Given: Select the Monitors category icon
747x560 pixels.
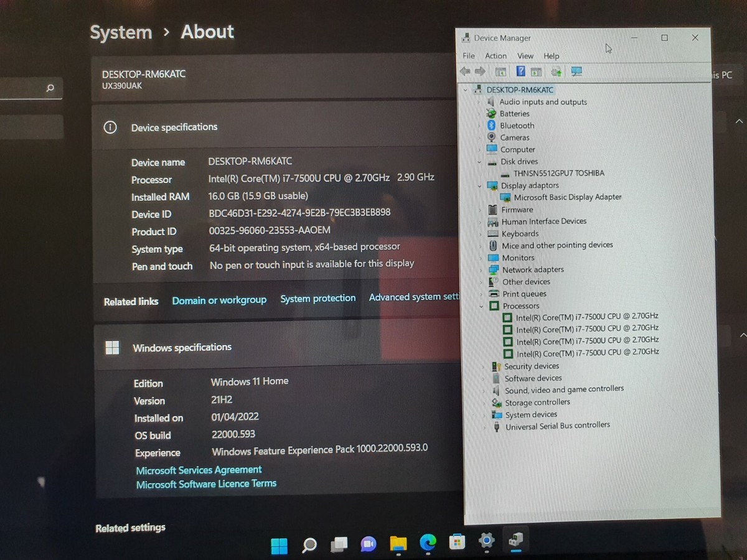Looking at the screenshot, I should coord(494,258).
